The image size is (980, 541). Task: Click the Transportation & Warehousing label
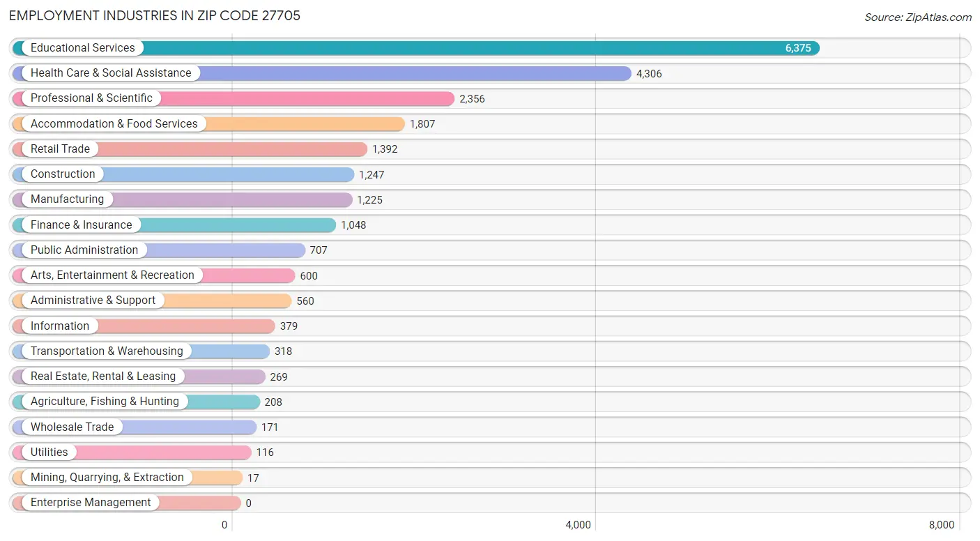(x=107, y=351)
